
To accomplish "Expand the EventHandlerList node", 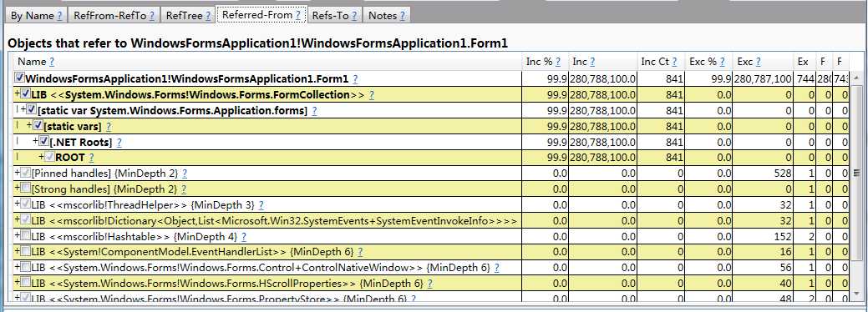I will click(x=18, y=252).
